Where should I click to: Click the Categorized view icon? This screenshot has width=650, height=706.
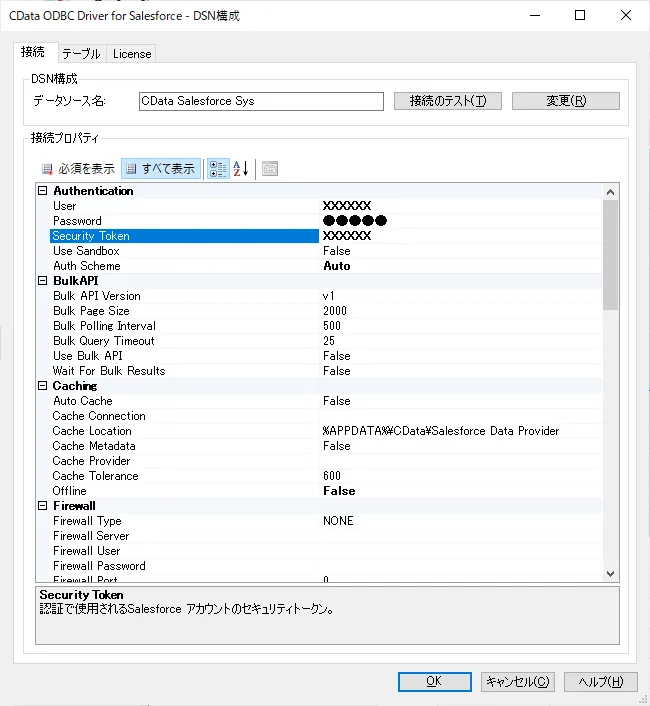(217, 169)
